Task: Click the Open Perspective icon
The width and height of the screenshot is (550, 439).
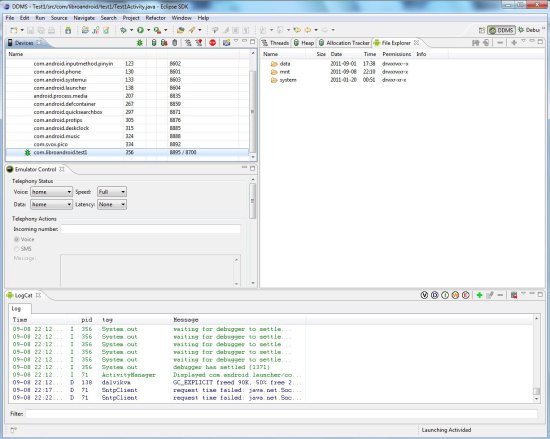Action: (x=482, y=31)
